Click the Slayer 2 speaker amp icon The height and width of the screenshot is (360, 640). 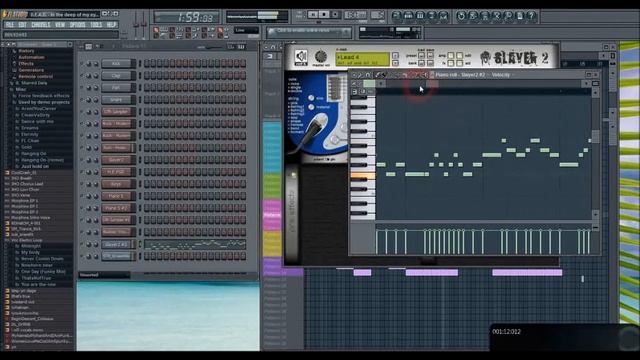pyautogui.click(x=301, y=57)
